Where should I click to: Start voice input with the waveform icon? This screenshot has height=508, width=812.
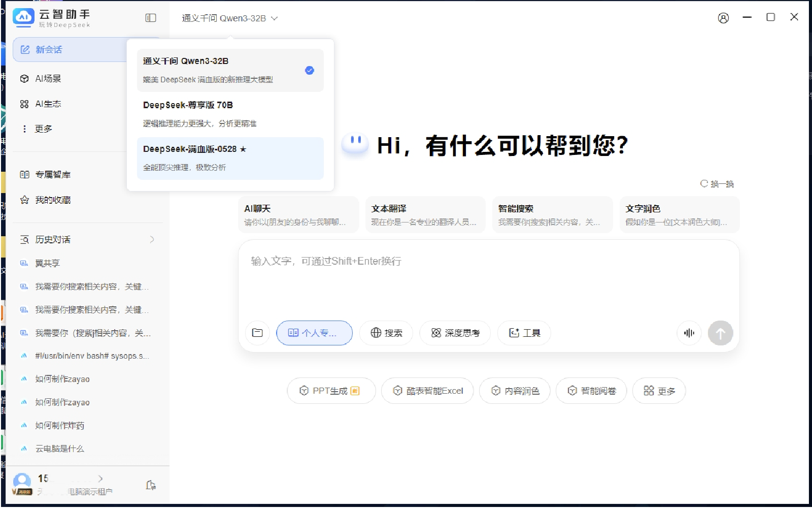pyautogui.click(x=689, y=333)
